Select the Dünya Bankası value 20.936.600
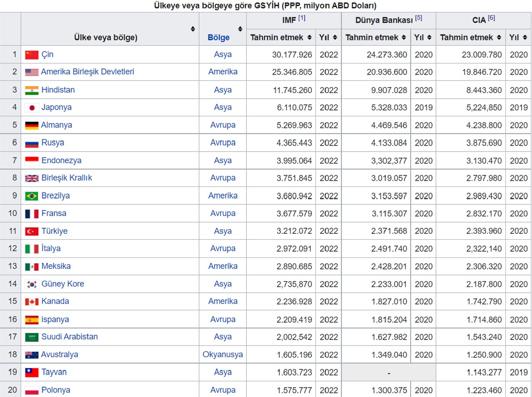The image size is (532, 397). pyautogui.click(x=387, y=72)
